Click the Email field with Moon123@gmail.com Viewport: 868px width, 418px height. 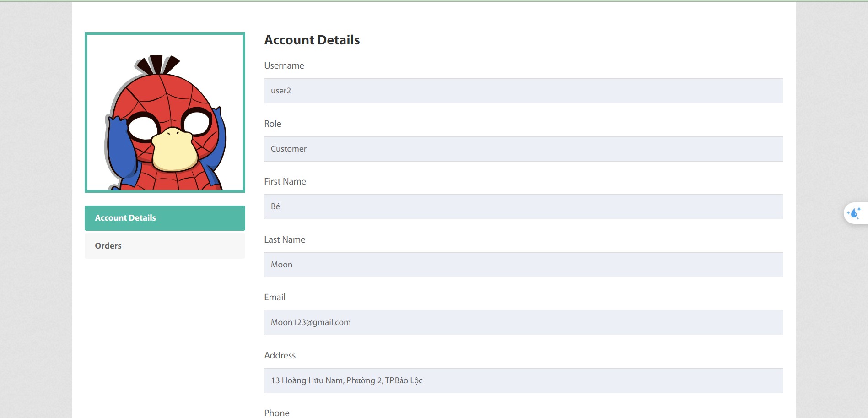click(x=523, y=322)
